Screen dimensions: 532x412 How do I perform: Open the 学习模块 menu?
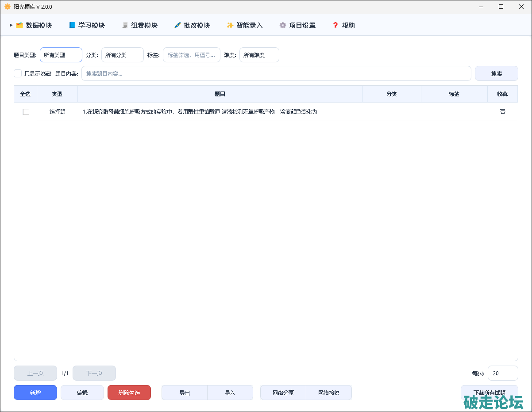(x=92, y=26)
